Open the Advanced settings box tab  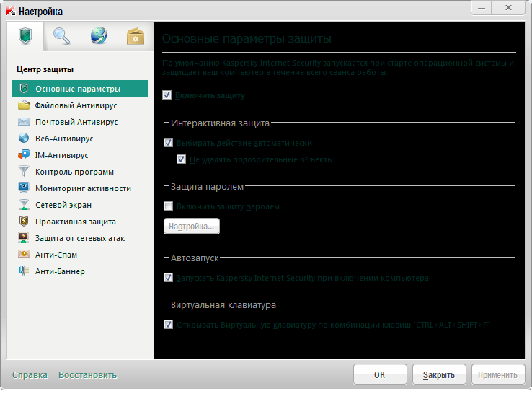click(x=136, y=36)
